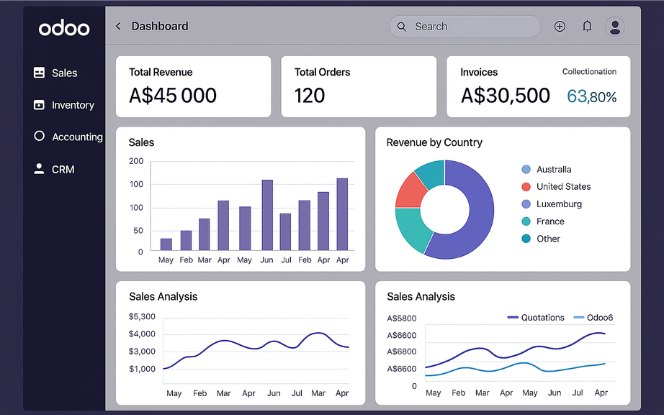Click the magnifier icon in search bar
This screenshot has width=664, height=415.
[402, 27]
